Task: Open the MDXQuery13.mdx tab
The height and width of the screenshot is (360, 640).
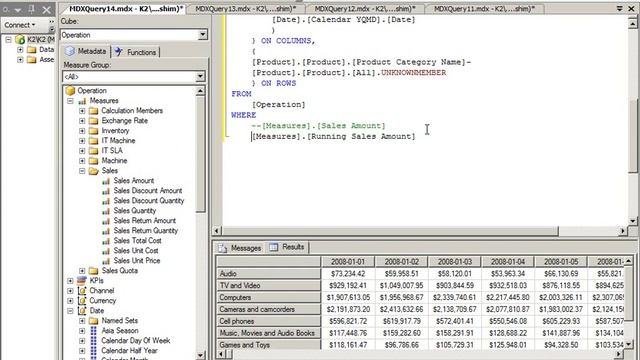Action: (245, 9)
